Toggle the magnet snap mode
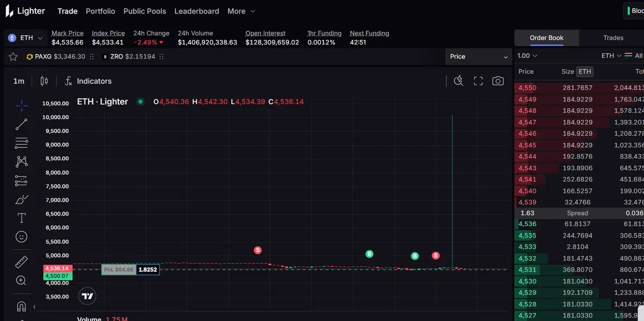The height and width of the screenshot is (321, 644). tap(21, 307)
